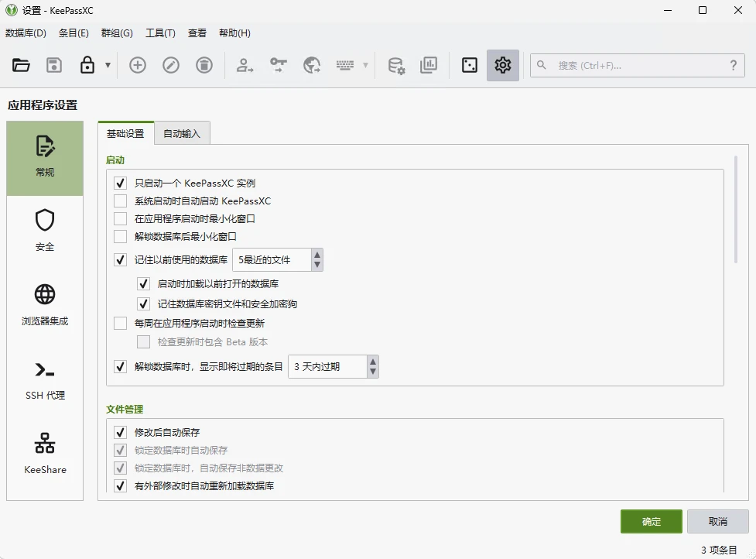Focus the 搜索 (Ctrl+F) search field
The image size is (756, 559).
(x=638, y=65)
